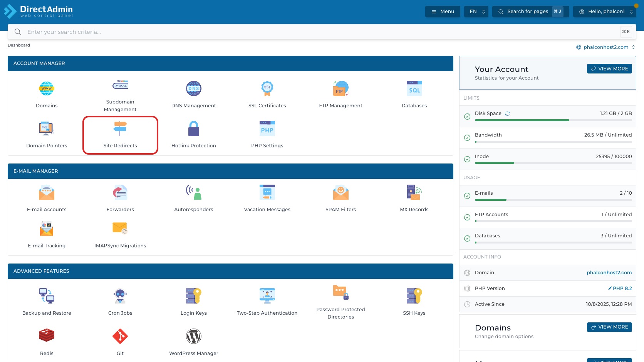The height and width of the screenshot is (362, 644).
Task: Click VIEW MORE in Your Account
Action: click(x=609, y=69)
